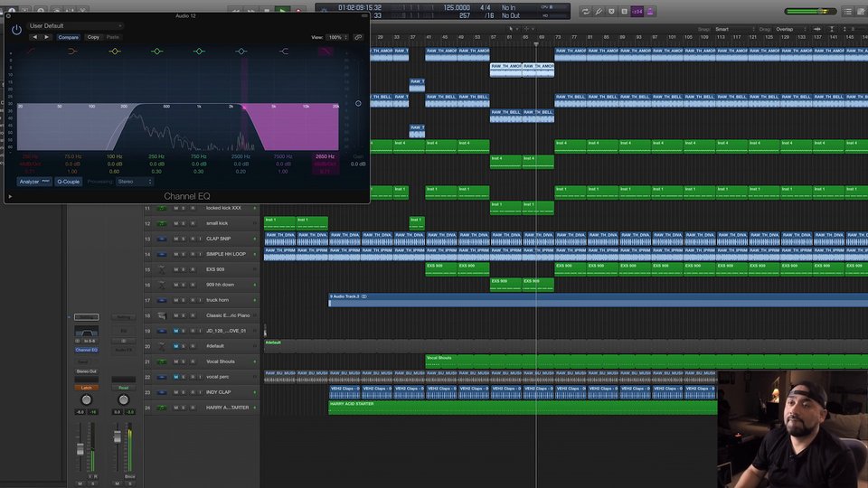868x488 pixels.
Task: Open the Read automation mode dropdown
Action: 124,388
